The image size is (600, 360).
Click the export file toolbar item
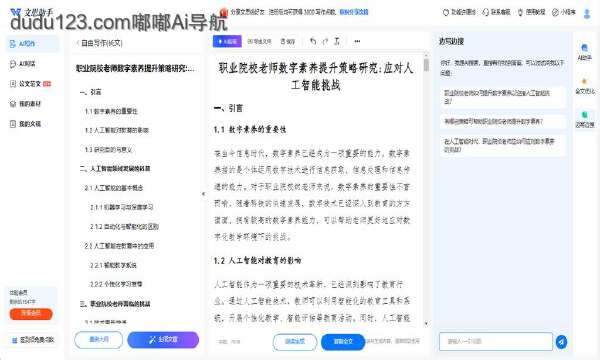click(x=259, y=41)
